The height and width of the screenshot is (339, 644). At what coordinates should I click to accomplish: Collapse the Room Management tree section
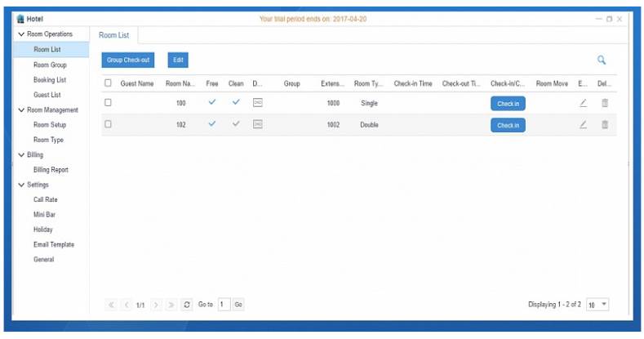tap(21, 109)
